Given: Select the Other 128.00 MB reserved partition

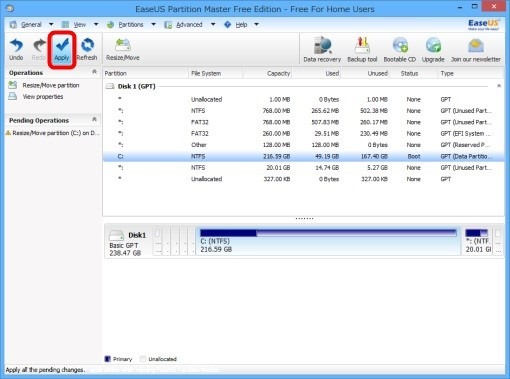Looking at the screenshot, I should (303, 145).
